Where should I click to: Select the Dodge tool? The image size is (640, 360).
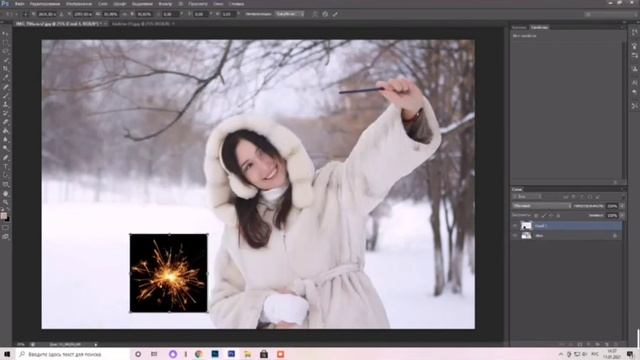(5, 149)
